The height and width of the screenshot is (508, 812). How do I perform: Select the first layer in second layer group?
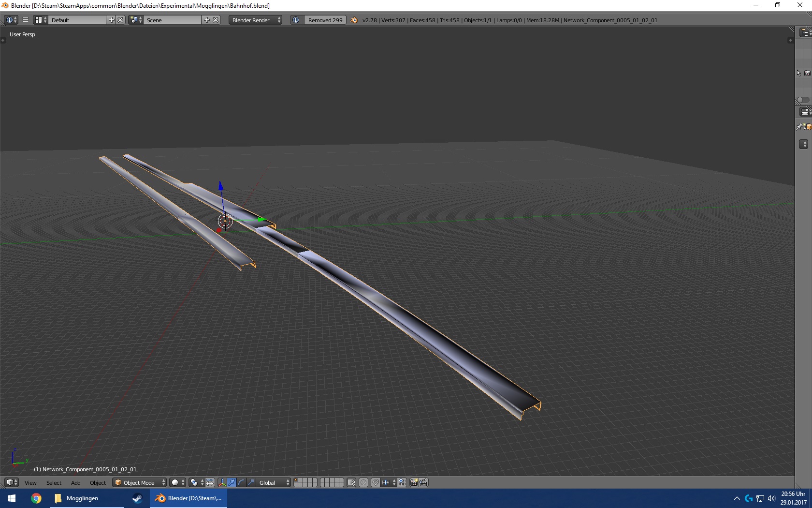pyautogui.click(x=323, y=480)
